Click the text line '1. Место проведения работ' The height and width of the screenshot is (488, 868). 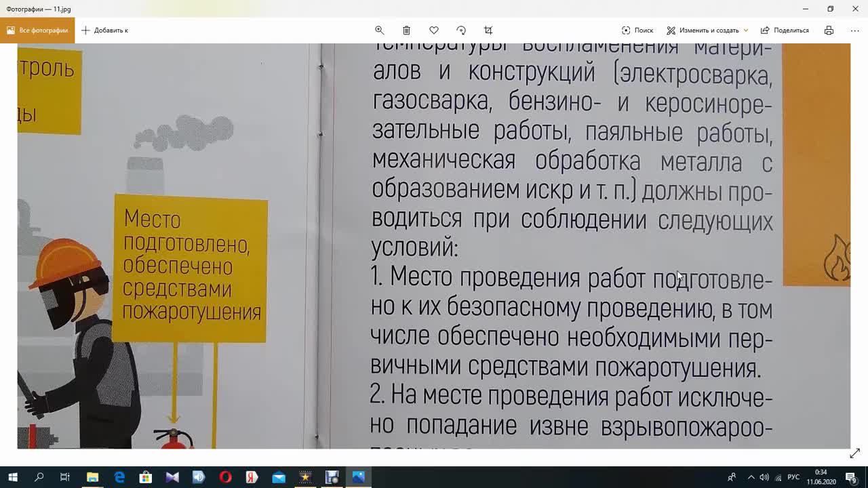point(572,279)
